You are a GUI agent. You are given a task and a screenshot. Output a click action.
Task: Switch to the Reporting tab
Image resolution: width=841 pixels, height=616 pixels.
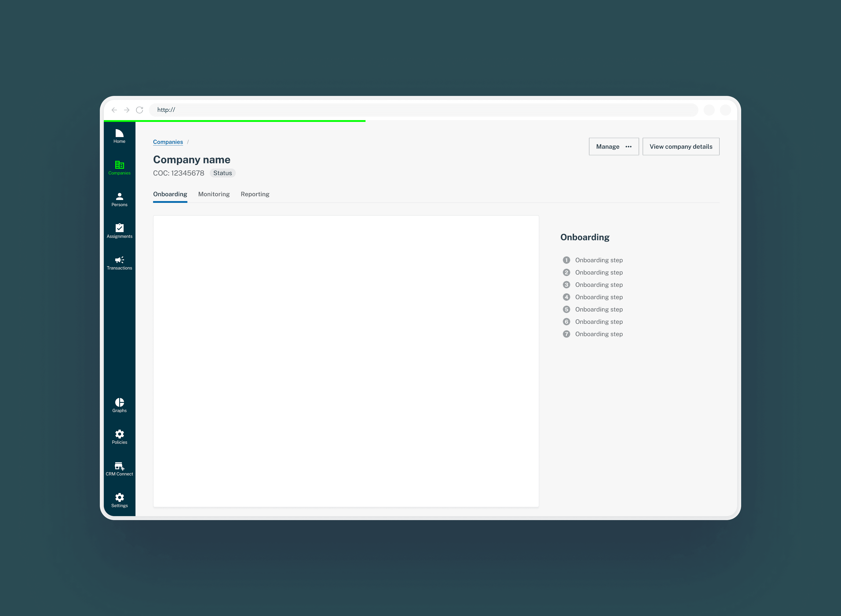point(255,194)
